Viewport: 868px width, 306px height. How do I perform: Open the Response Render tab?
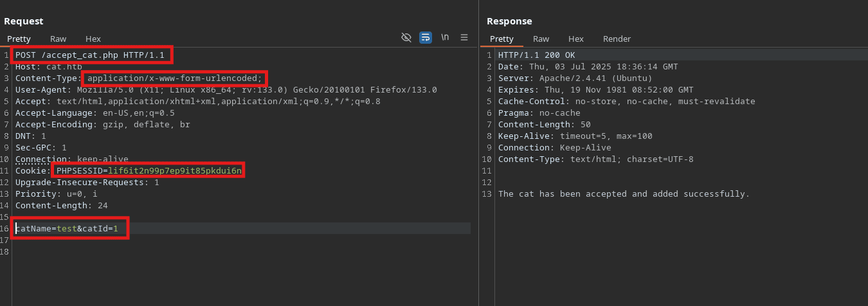pos(617,39)
